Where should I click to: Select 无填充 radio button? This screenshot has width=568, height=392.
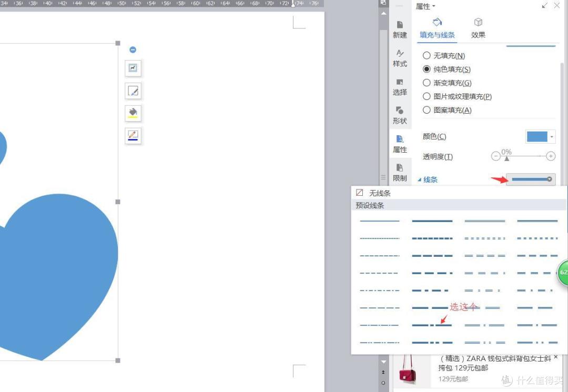click(427, 55)
